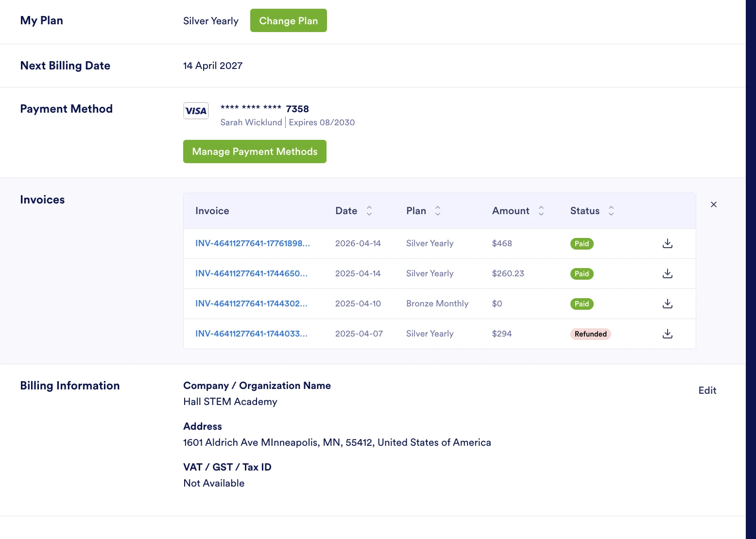This screenshot has height=539, width=756.
Task: Click the Change Plan button
Action: pyautogui.click(x=289, y=20)
